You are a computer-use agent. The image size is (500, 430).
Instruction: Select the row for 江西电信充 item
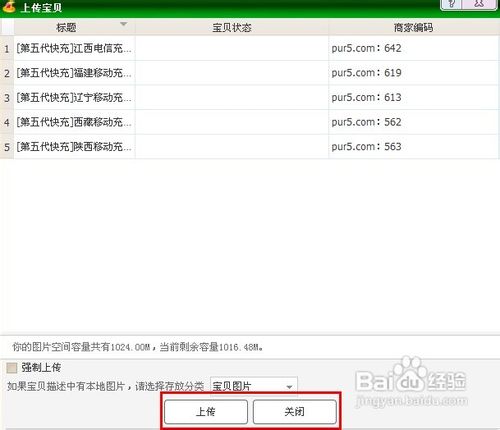[250, 48]
